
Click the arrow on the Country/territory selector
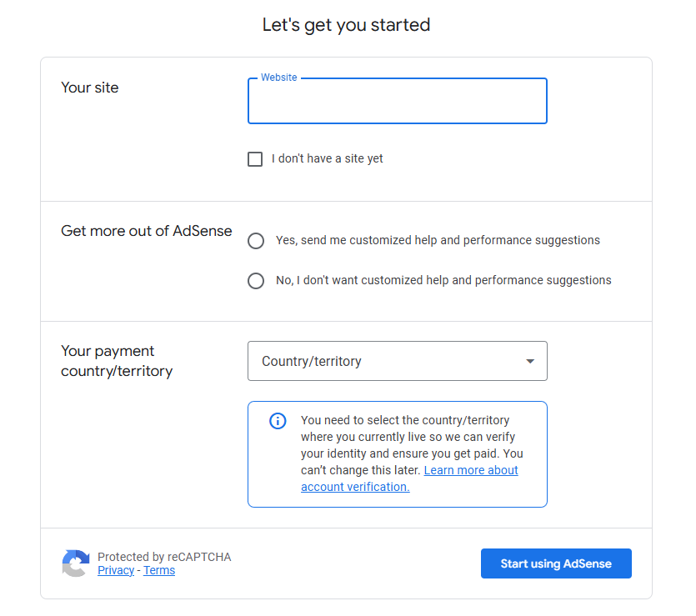(530, 361)
